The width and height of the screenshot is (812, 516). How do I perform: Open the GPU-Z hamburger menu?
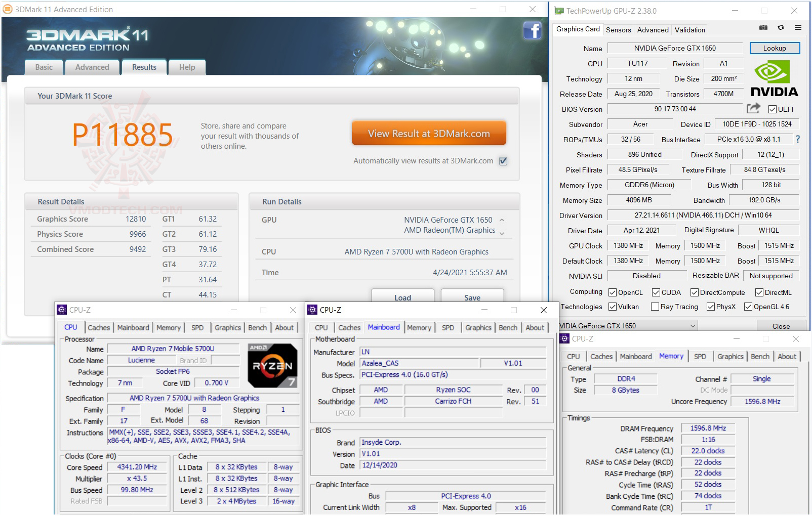798,28
